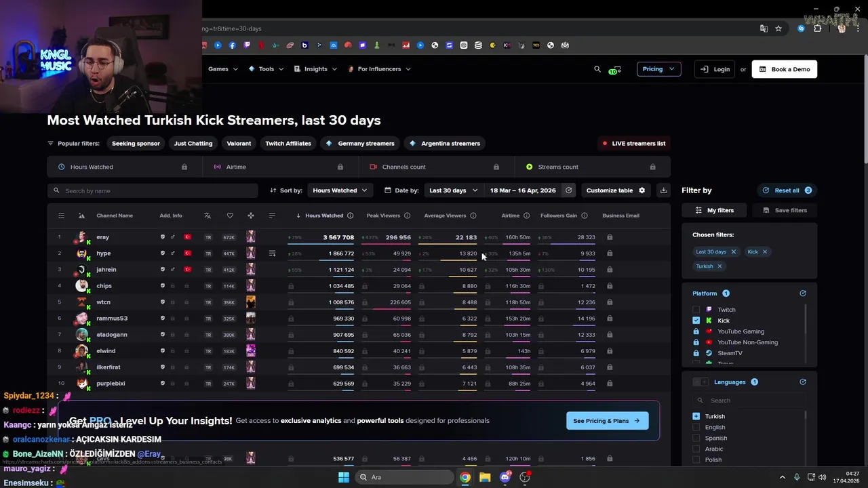868x488 pixels.
Task: Open the Pricing dropdown
Action: (658, 69)
